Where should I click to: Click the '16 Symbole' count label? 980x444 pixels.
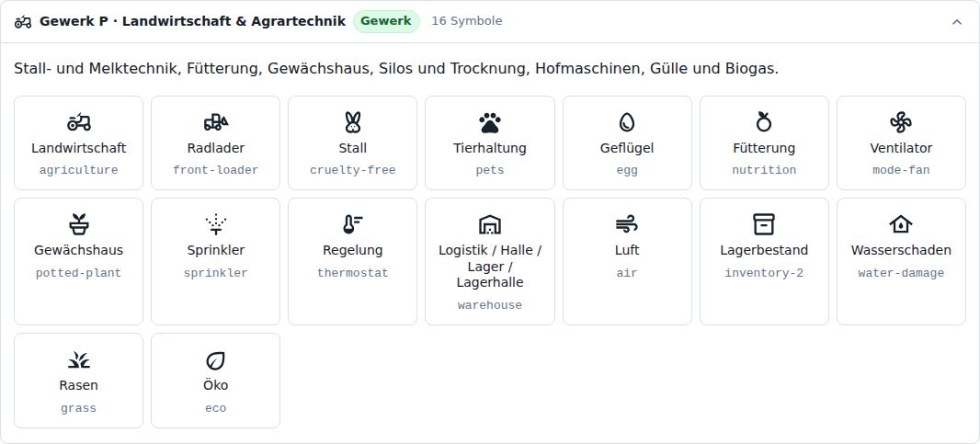pos(467,21)
